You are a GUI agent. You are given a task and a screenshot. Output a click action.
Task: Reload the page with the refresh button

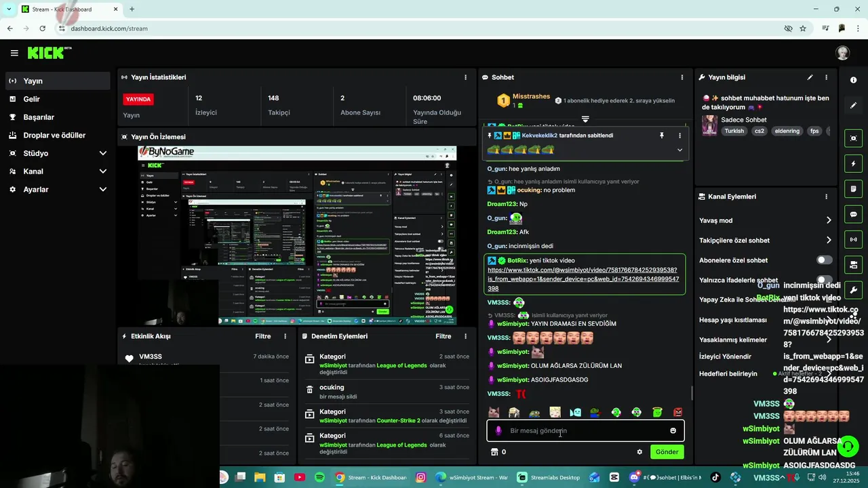tap(42, 28)
